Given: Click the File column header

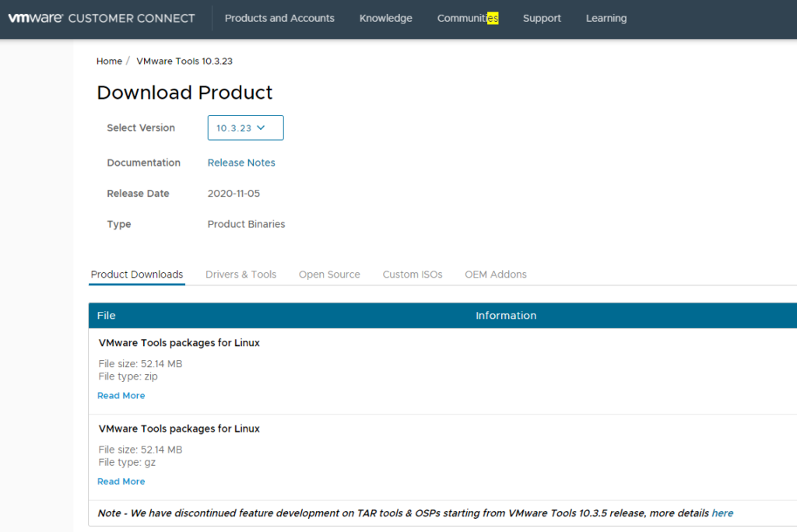Looking at the screenshot, I should (x=106, y=316).
